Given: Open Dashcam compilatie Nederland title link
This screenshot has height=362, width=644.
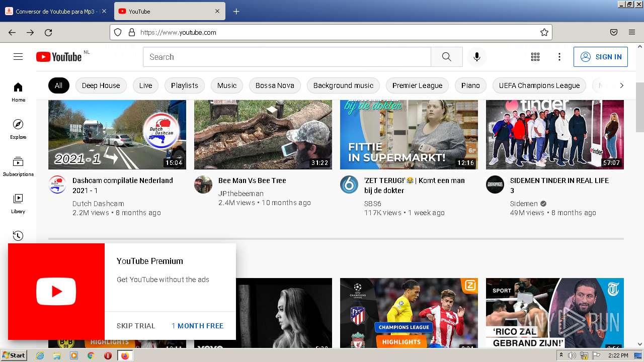Looking at the screenshot, I should coord(123,186).
